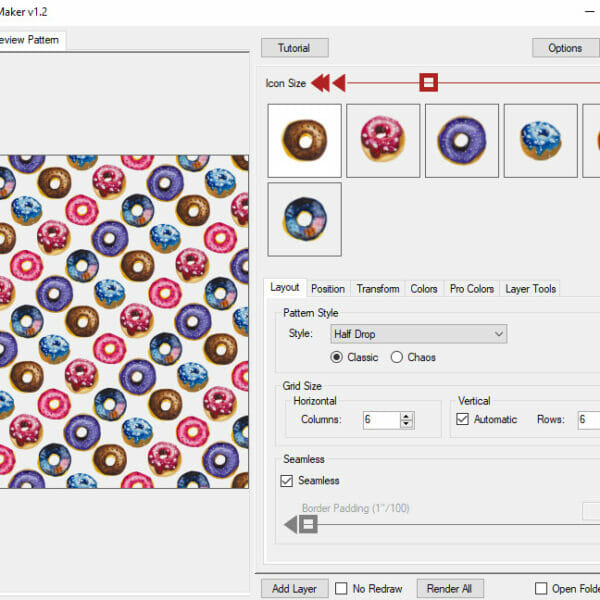Open the Layer Tools tab

point(530,289)
